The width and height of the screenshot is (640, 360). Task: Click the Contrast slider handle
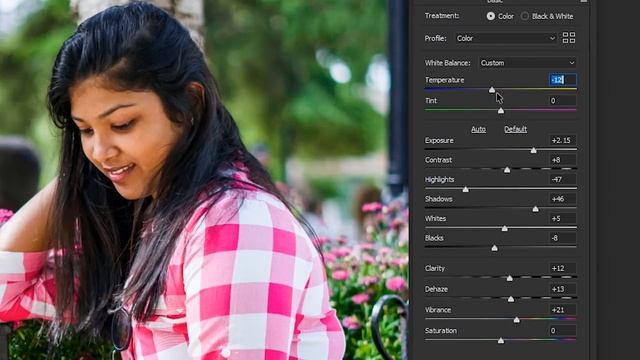[507, 170]
